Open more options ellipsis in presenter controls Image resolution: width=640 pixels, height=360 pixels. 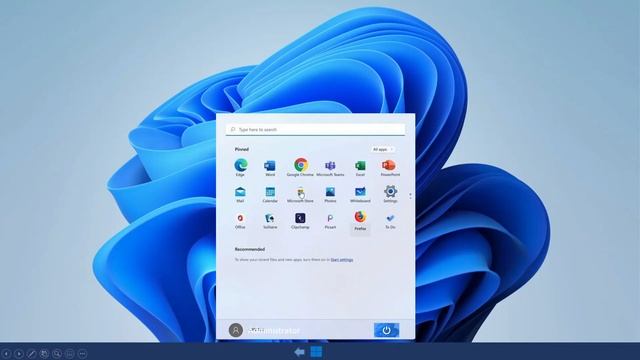coord(82,353)
